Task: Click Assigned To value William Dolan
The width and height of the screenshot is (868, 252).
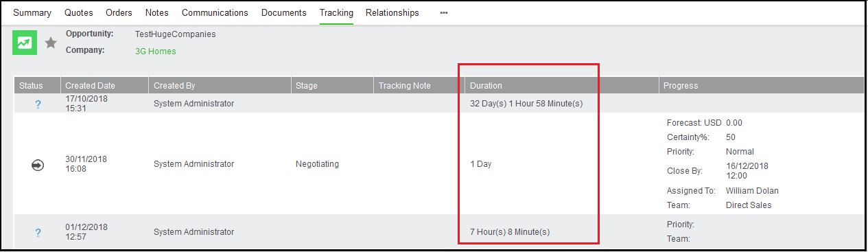Action: (x=752, y=191)
